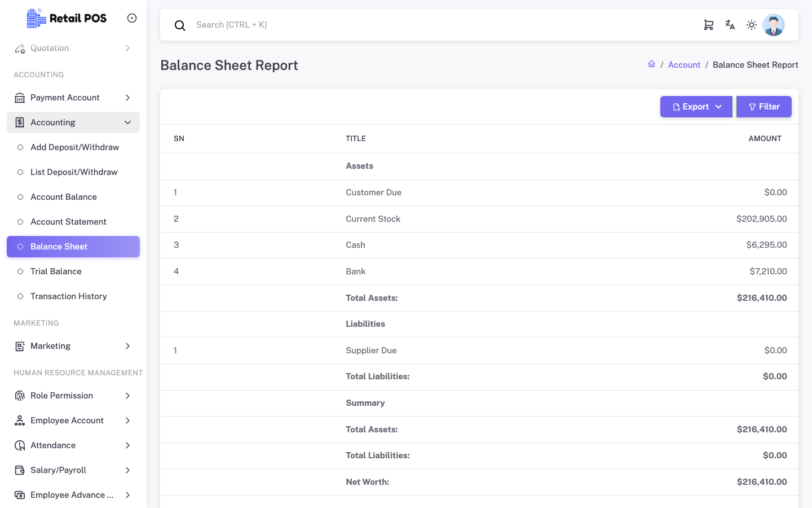Open the user avatar menu
Screen dimensions: 812x508
(x=774, y=25)
